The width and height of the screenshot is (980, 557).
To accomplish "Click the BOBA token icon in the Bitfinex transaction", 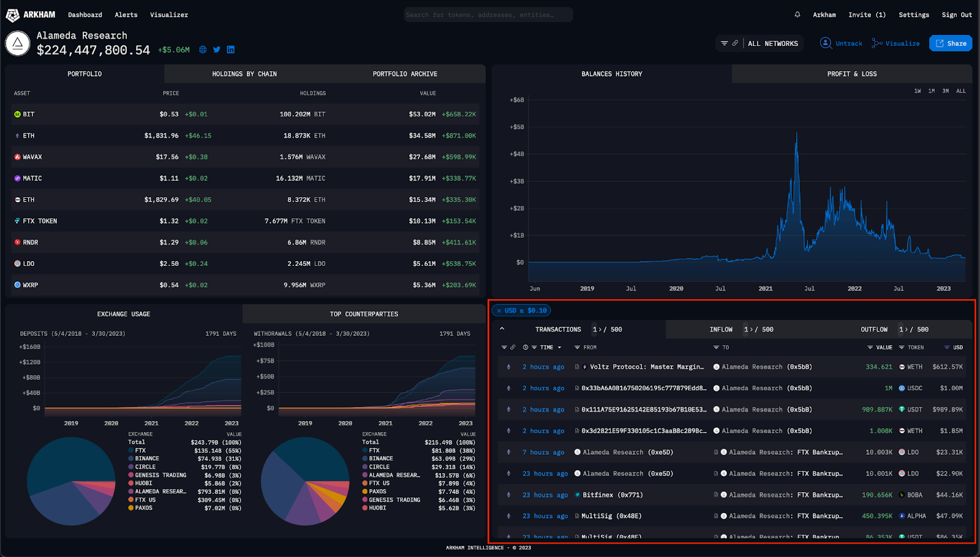I will (902, 495).
